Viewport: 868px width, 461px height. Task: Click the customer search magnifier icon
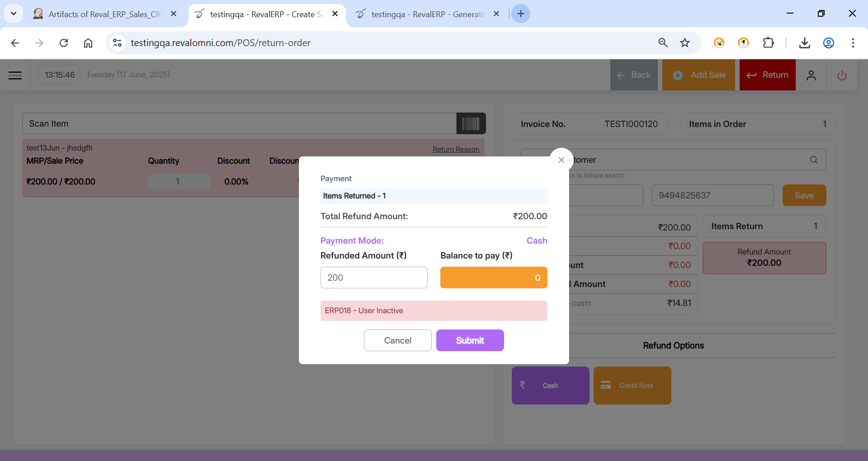pos(814,160)
